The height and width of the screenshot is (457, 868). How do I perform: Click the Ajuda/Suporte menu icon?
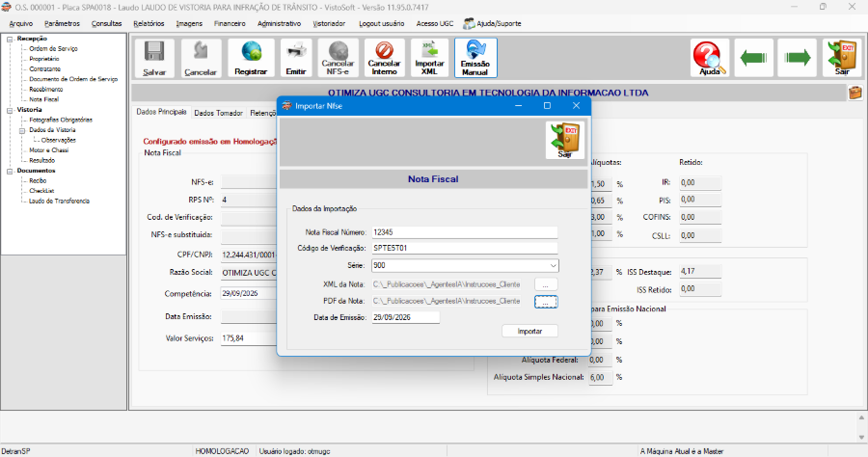pos(469,23)
